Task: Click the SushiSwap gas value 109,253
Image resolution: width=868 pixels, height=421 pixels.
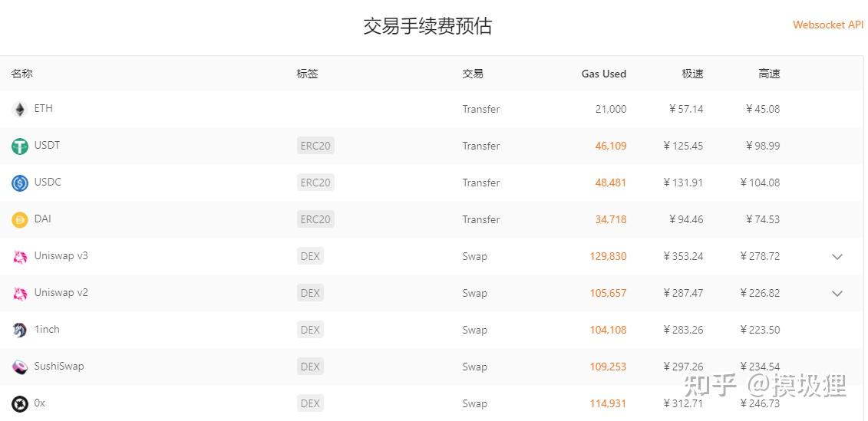Action: pos(608,367)
